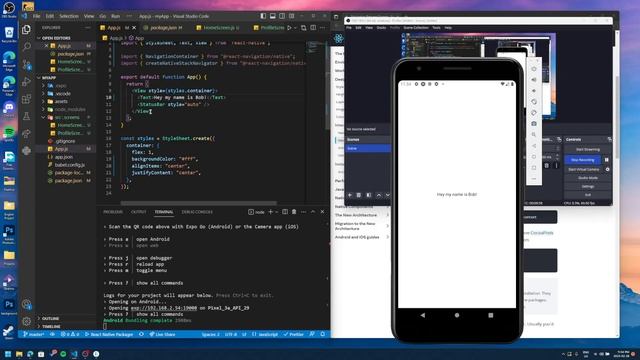Image resolution: width=640 pixels, height=360 pixels.
Task: Click the emulator toolbar camera screenshot icon
Action: coord(534,124)
